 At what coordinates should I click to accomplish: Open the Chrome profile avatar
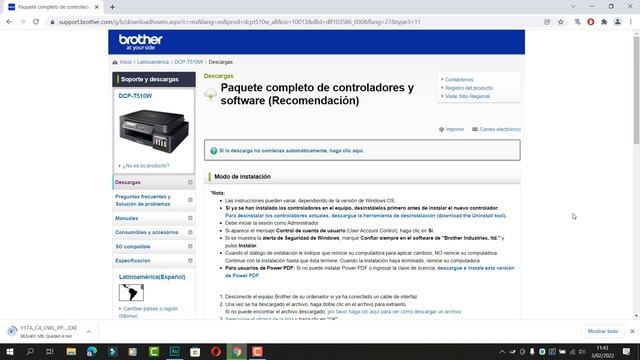[x=618, y=22]
